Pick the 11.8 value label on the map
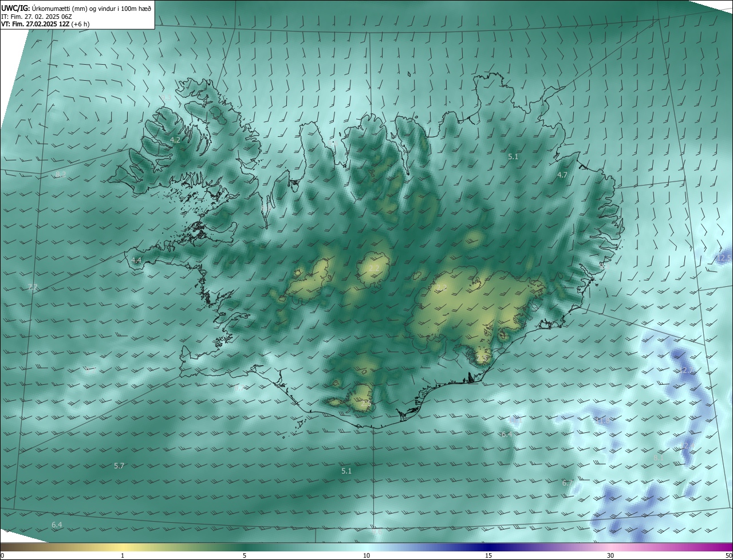Image resolution: width=733 pixels, height=560 pixels. (603, 421)
